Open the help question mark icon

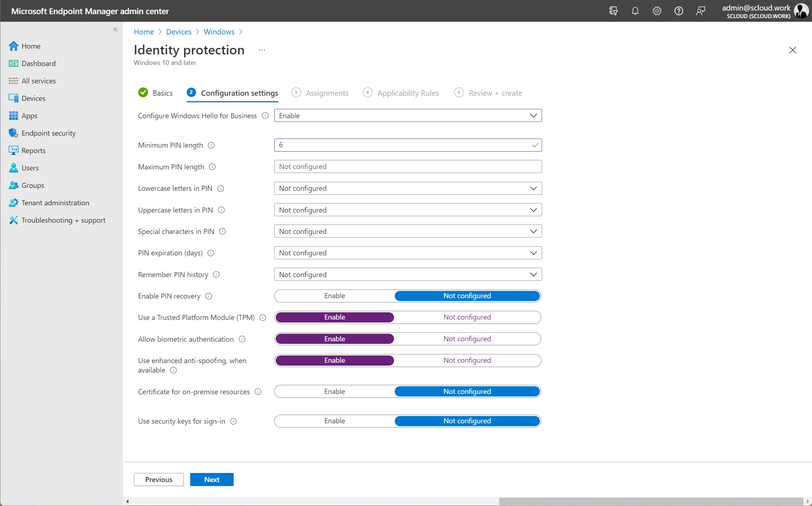tap(679, 11)
